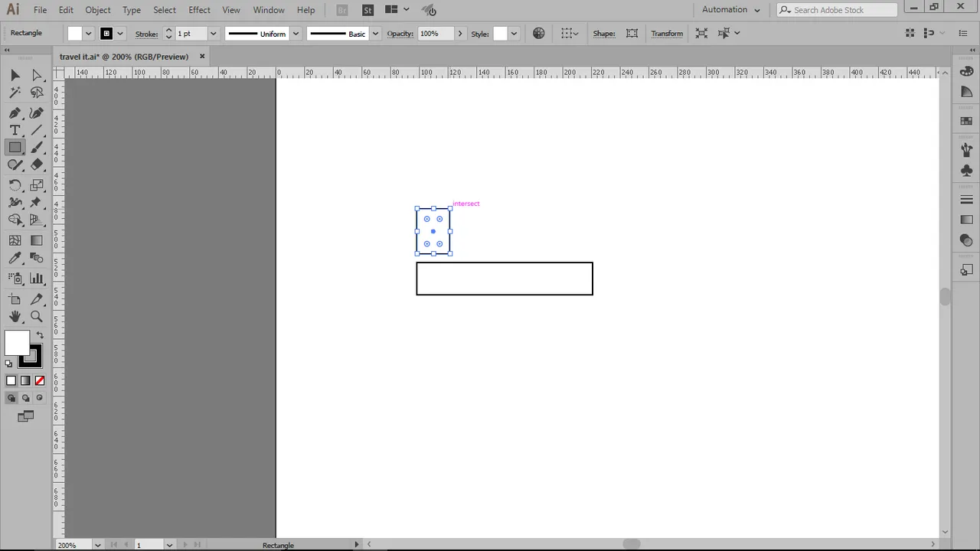The height and width of the screenshot is (551, 980).
Task: Select the Slice tool
Action: tap(36, 299)
